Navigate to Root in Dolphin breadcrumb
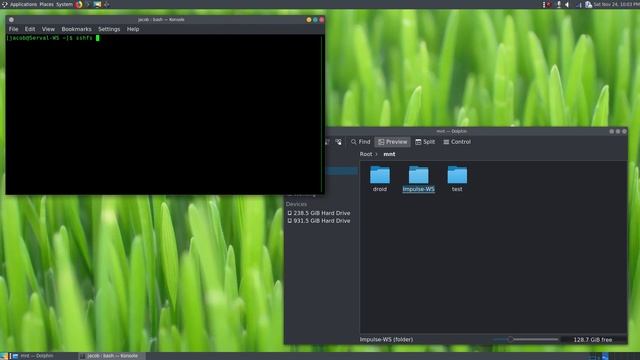 pyautogui.click(x=366, y=154)
